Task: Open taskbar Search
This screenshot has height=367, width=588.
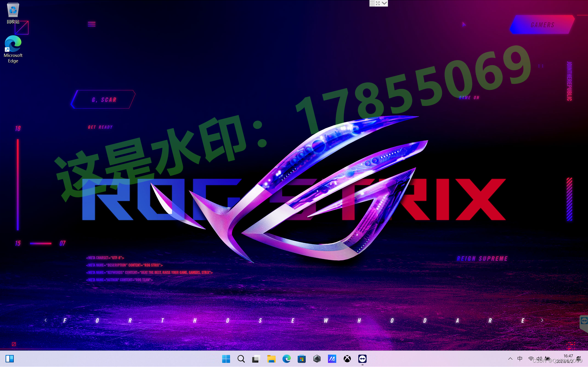Action: tap(241, 359)
